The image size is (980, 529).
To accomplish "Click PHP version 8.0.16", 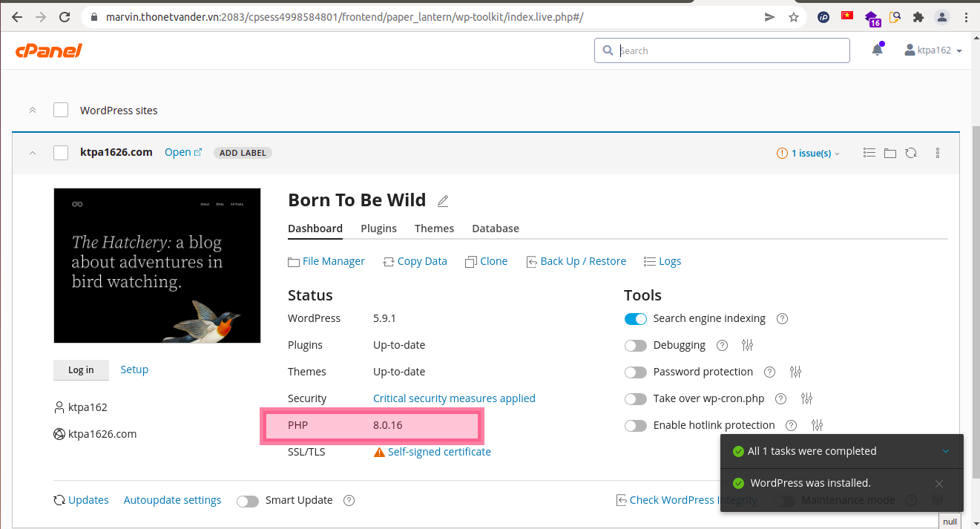I will 387,425.
